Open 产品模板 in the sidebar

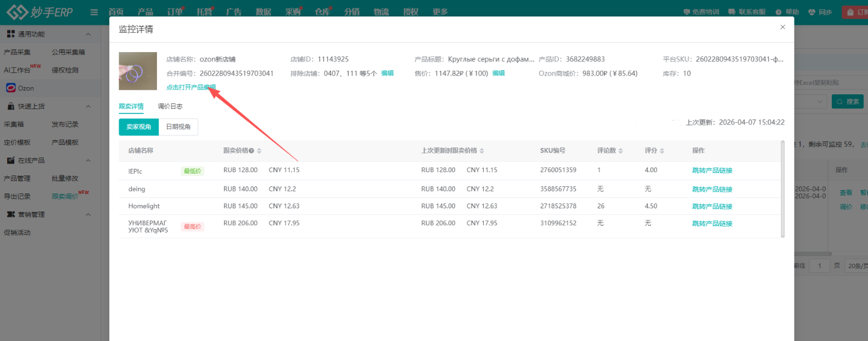click(x=65, y=143)
